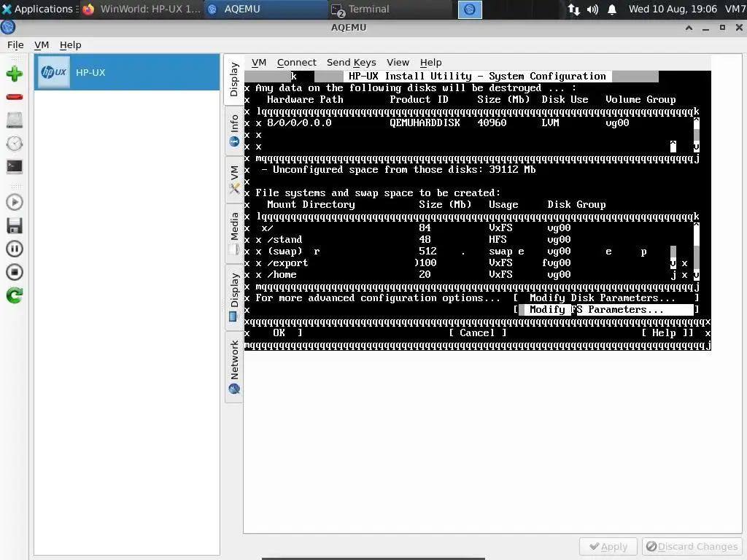The width and height of the screenshot is (747, 560).
Task: Open the View menu in display
Action: pyautogui.click(x=398, y=63)
